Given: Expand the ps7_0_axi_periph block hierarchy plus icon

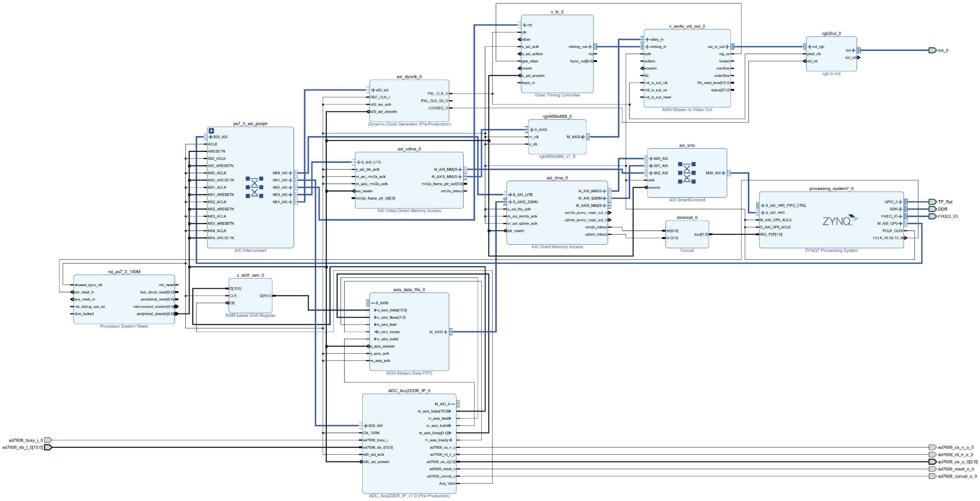Looking at the screenshot, I should (x=211, y=131).
